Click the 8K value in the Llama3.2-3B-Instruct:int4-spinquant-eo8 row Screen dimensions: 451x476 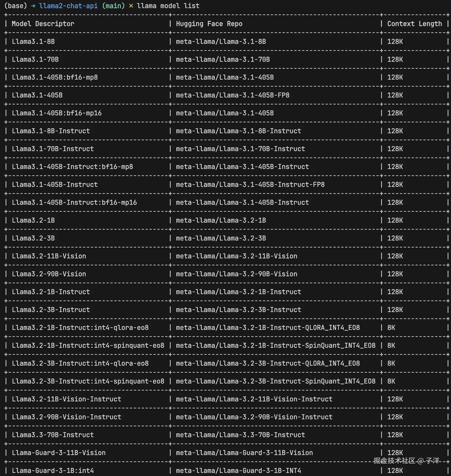click(391, 381)
